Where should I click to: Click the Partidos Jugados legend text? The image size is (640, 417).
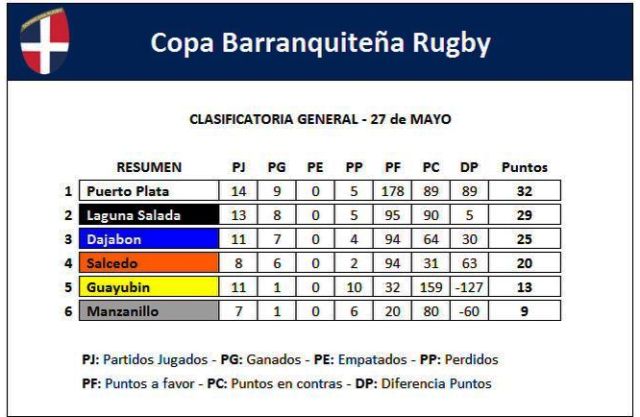point(155,359)
